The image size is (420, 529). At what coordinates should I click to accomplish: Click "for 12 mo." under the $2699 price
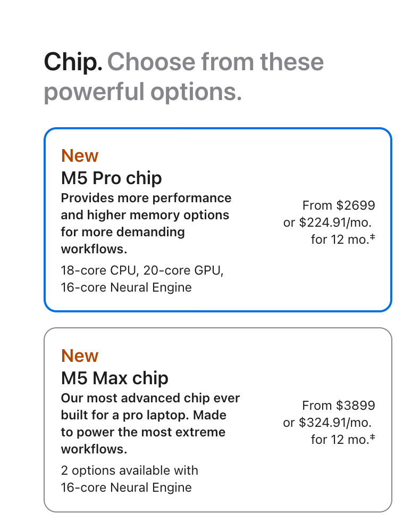click(x=339, y=239)
